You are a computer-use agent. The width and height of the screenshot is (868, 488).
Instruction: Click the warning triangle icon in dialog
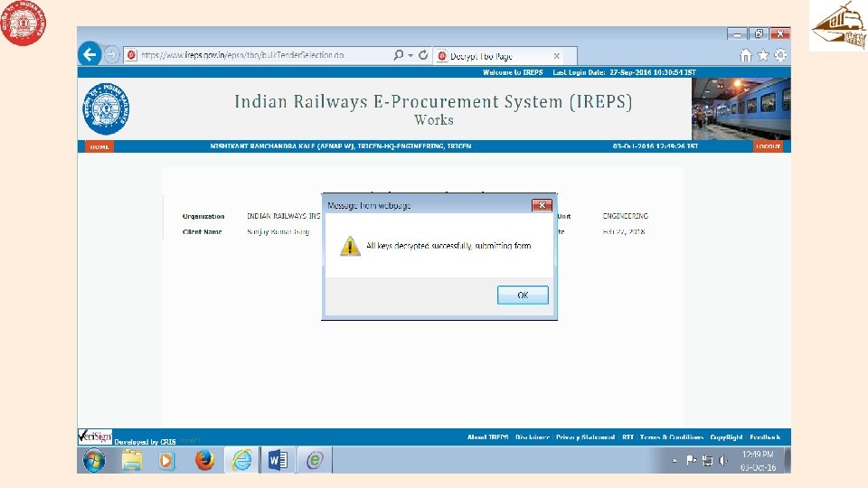[x=350, y=246]
